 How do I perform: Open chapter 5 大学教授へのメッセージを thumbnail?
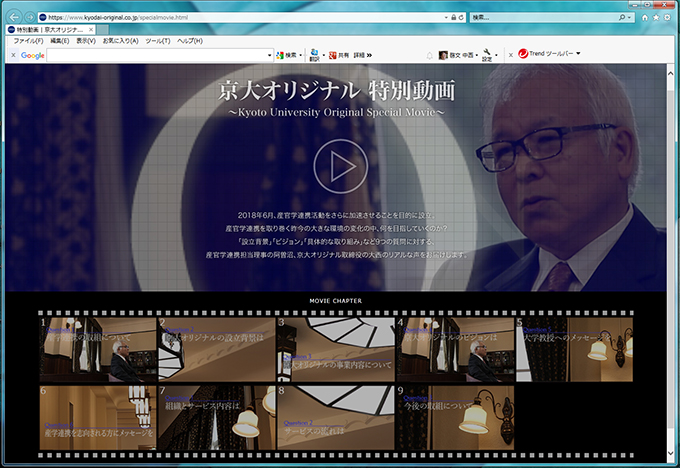pyautogui.click(x=574, y=350)
